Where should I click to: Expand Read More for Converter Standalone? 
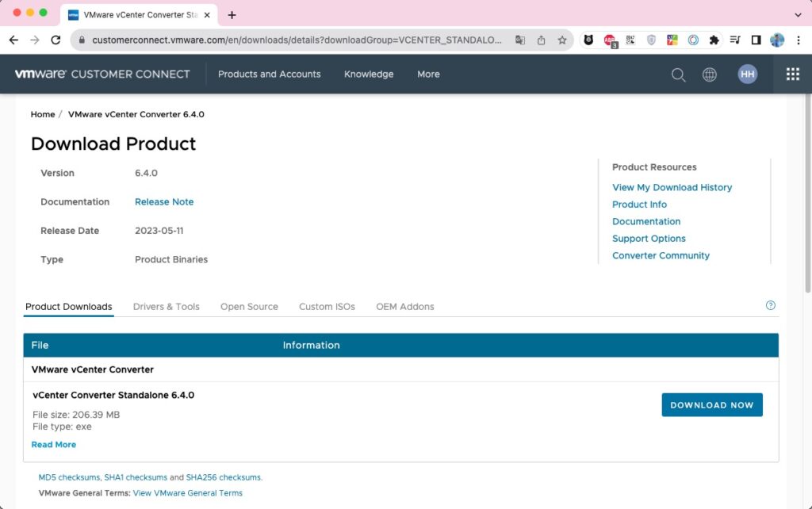[x=54, y=445]
